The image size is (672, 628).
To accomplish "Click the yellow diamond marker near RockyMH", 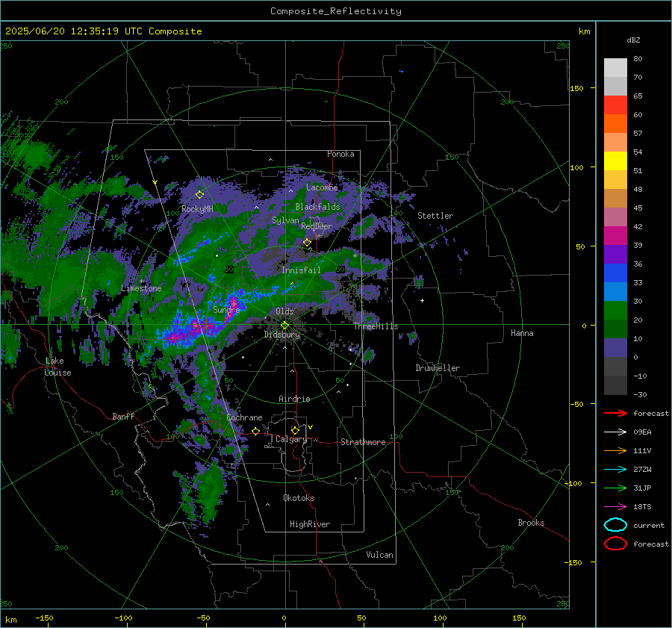I will click(199, 195).
